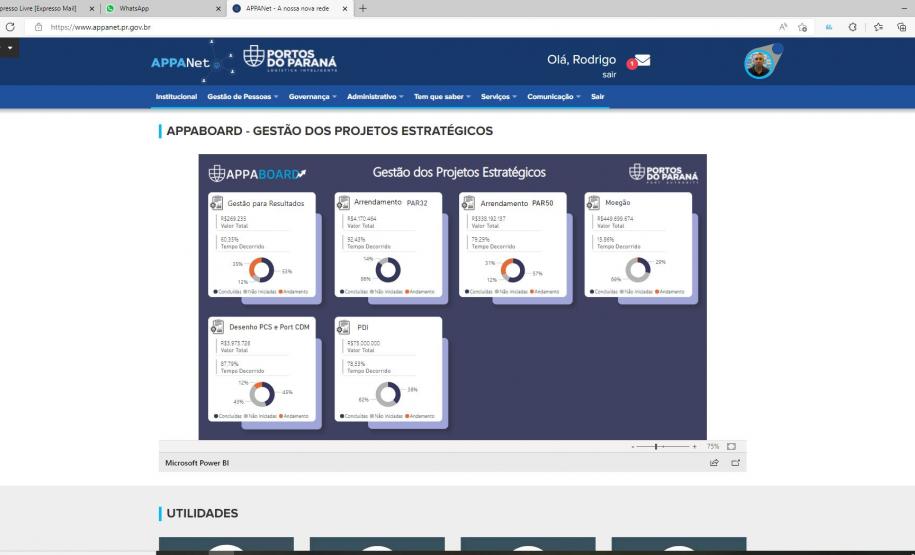Image resolution: width=915 pixels, height=555 pixels.
Task: Click Power BI share icon
Action: (x=714, y=463)
